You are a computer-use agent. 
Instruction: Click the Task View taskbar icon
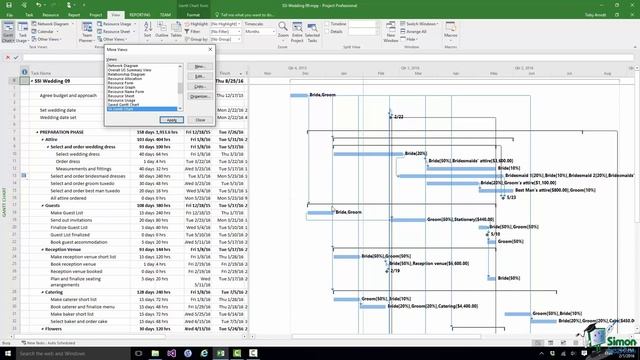tap(138, 353)
